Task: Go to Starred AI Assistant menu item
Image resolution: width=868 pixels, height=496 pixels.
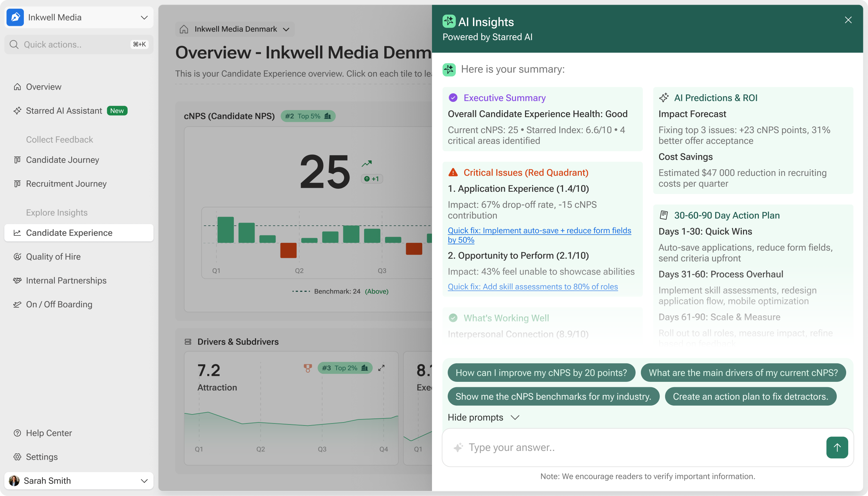Action: (x=64, y=111)
